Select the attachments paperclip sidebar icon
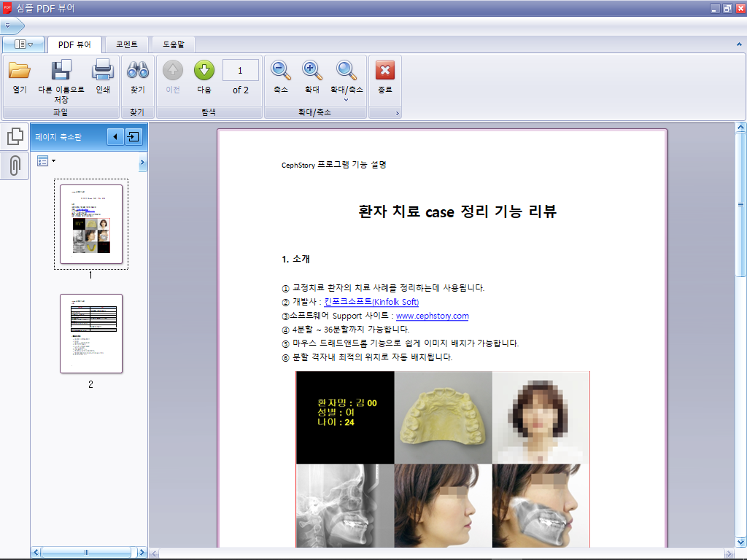This screenshot has width=747, height=560. click(15, 166)
